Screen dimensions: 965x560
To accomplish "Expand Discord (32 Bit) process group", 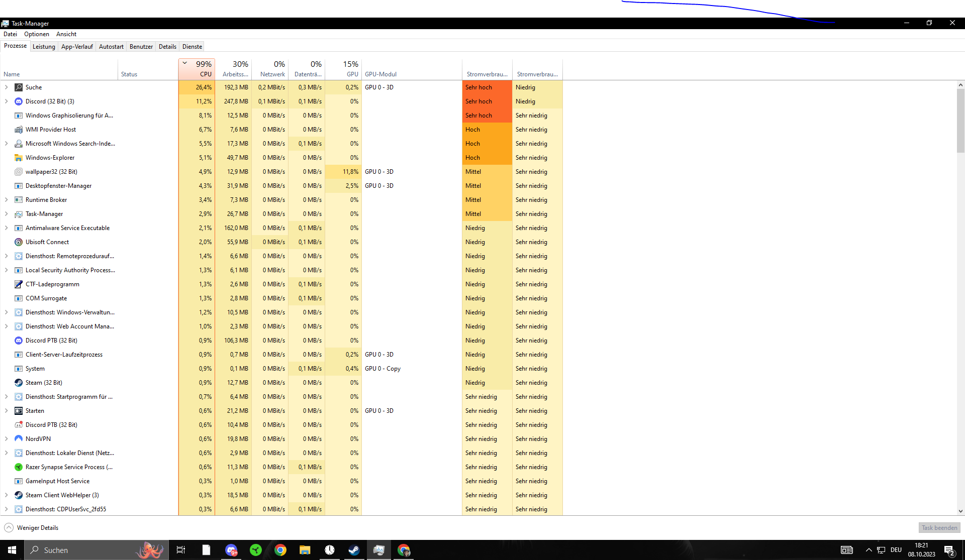I will (x=7, y=101).
